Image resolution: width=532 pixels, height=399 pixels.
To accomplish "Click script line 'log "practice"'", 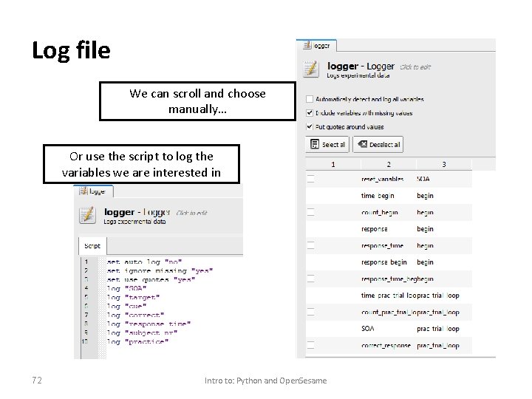I will click(x=137, y=341).
